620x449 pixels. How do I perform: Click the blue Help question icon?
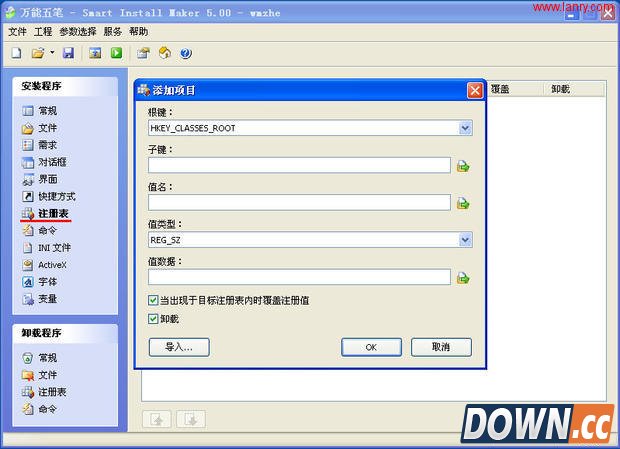point(186,53)
